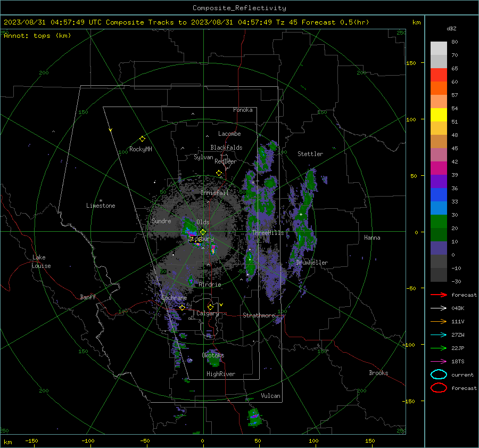
Task: Click the storm cell southwest of Vulcan
Action: 254,417
